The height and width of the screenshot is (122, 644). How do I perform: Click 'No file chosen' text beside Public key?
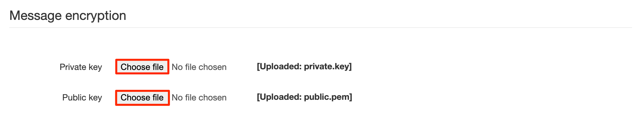point(199,97)
